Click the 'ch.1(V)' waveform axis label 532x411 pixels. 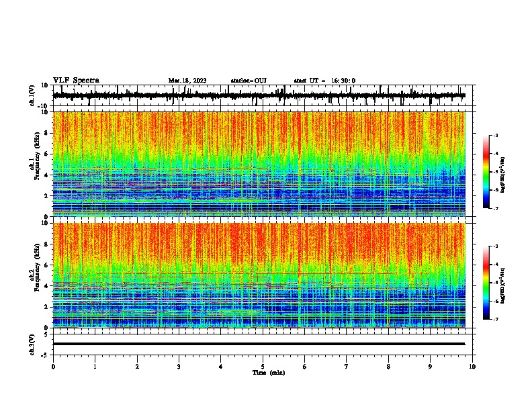32,95
